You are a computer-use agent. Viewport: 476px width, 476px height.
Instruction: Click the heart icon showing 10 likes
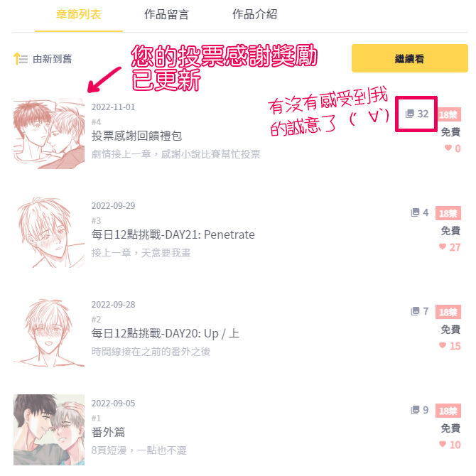(x=443, y=444)
